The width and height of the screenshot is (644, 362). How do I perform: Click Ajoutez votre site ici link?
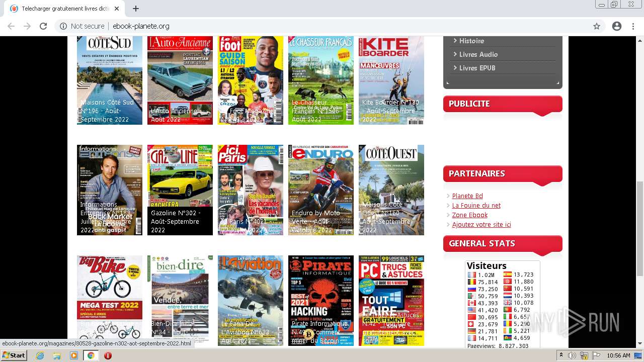pyautogui.click(x=481, y=224)
